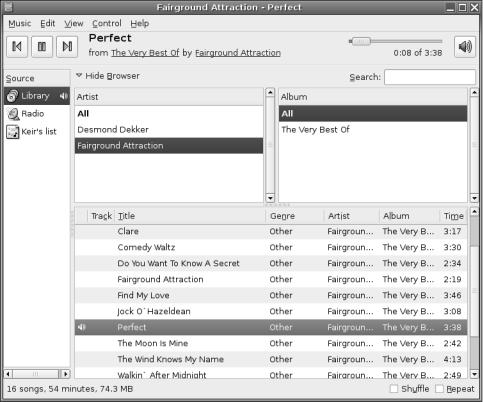Follow the The Very Best Of album link
Screen dimensions: 483x402
click(145, 53)
